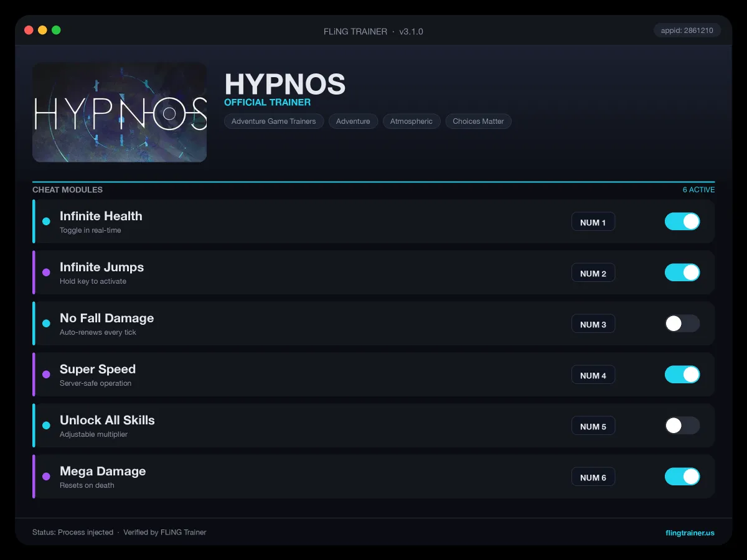Switch off Mega Damage toggle

[682, 477]
